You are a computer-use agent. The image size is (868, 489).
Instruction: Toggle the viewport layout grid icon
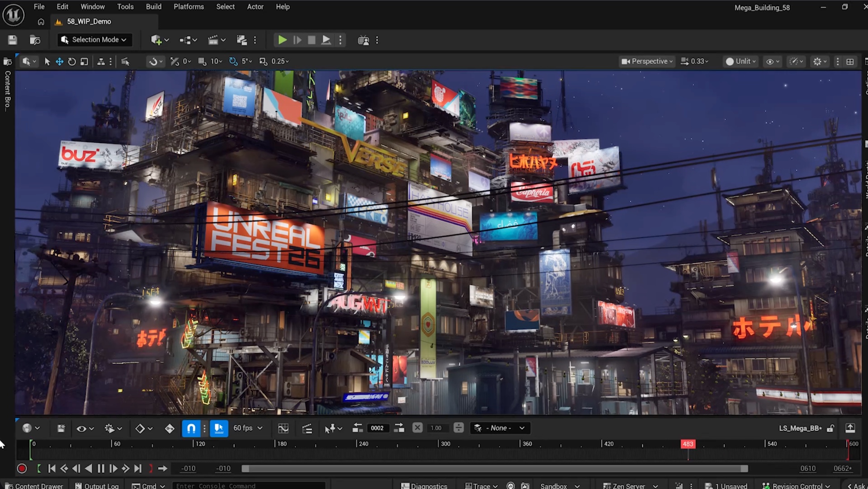click(850, 61)
